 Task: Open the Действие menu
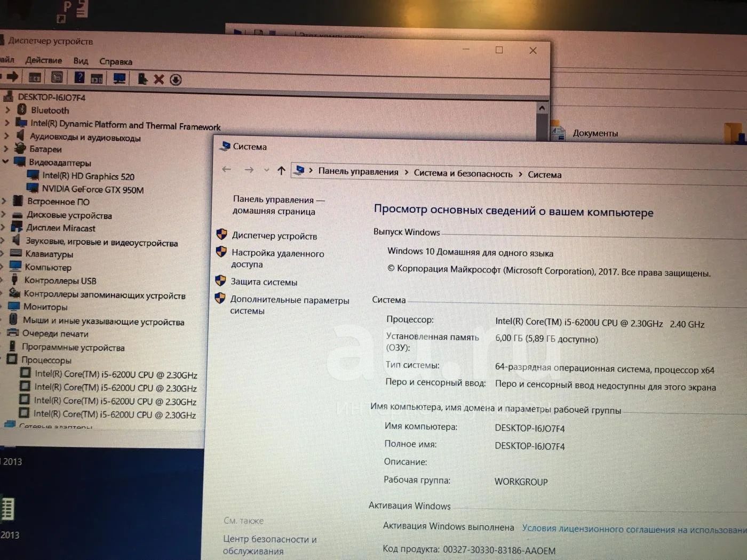click(44, 60)
